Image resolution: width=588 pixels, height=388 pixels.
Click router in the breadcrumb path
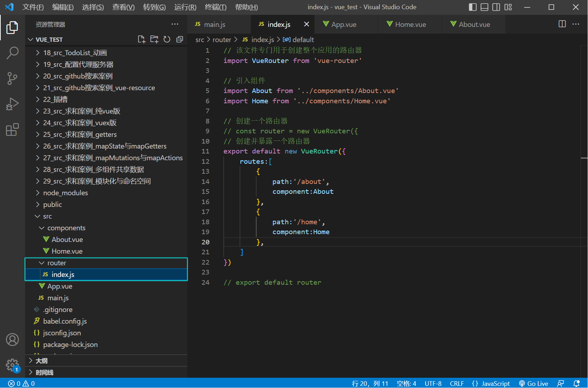tap(222, 40)
